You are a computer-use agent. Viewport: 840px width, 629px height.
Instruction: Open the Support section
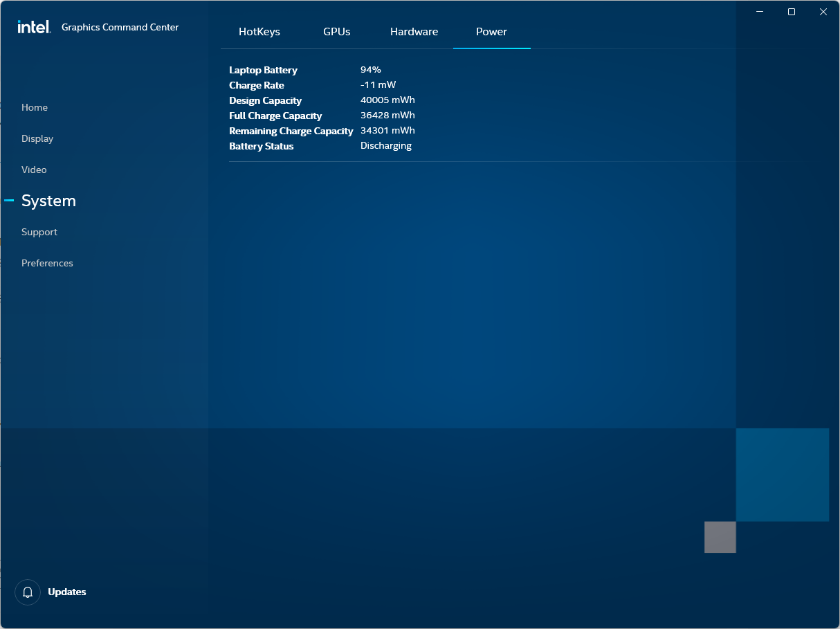pos(39,232)
